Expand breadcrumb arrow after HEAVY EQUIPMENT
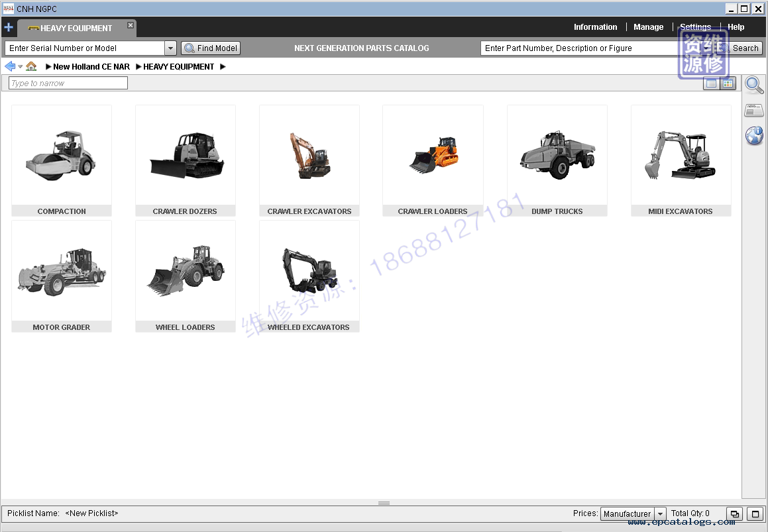 pos(223,67)
